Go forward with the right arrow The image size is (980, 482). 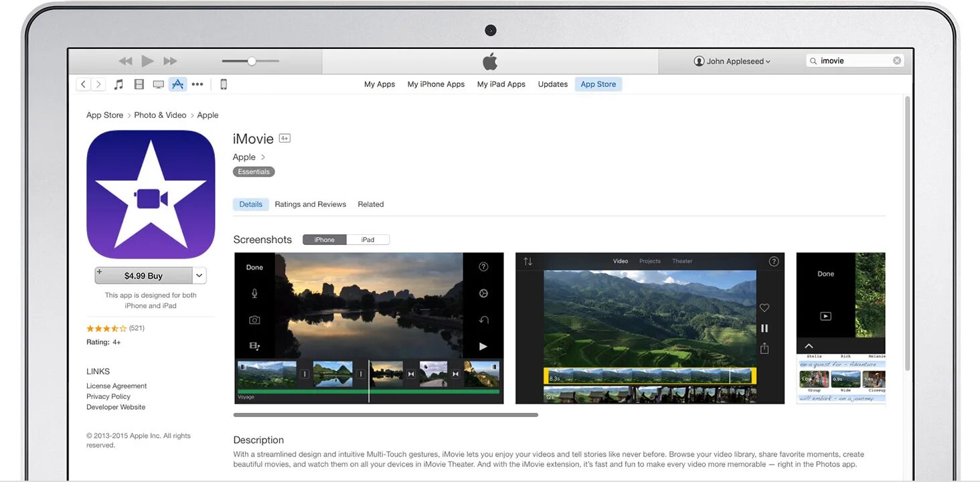(x=98, y=84)
